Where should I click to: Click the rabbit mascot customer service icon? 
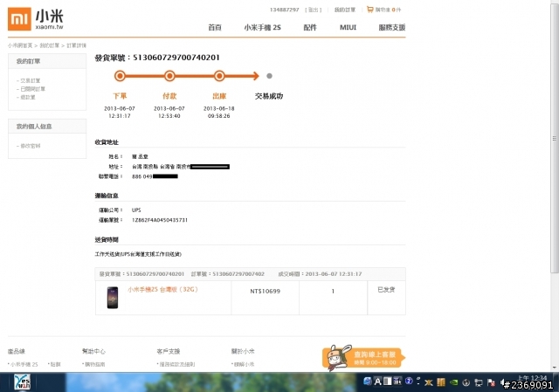click(x=337, y=357)
